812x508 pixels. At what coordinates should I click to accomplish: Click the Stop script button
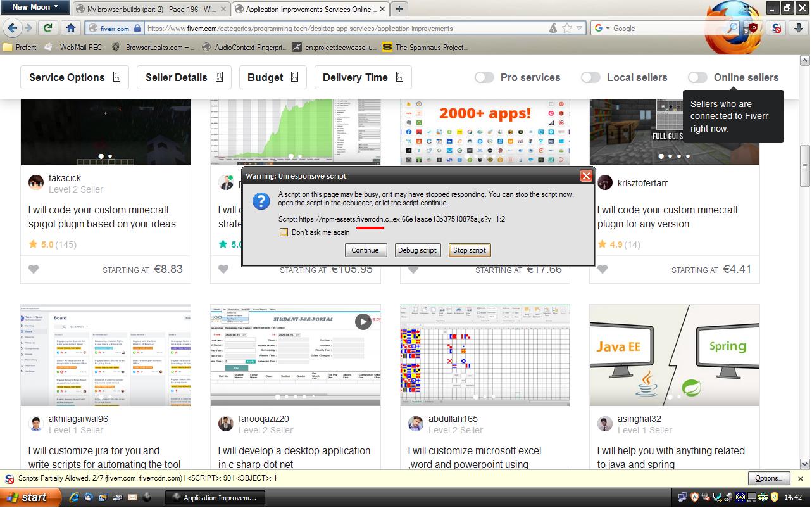click(x=470, y=250)
